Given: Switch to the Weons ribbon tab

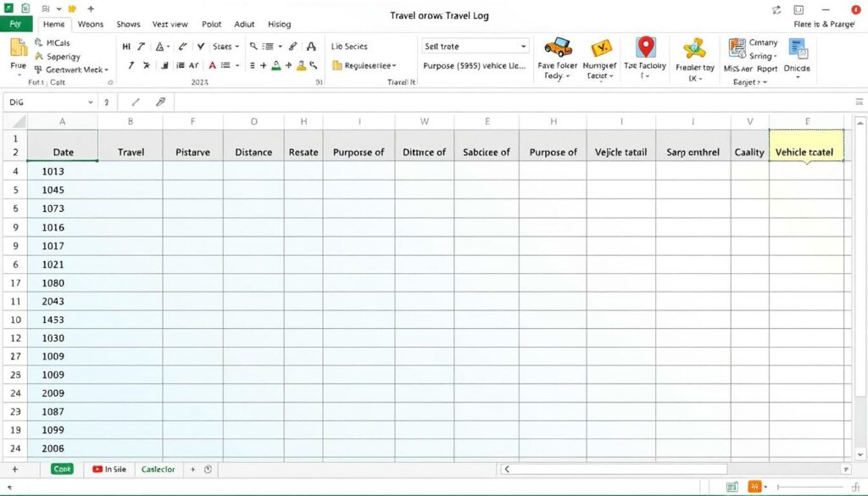Looking at the screenshot, I should 91,25.
